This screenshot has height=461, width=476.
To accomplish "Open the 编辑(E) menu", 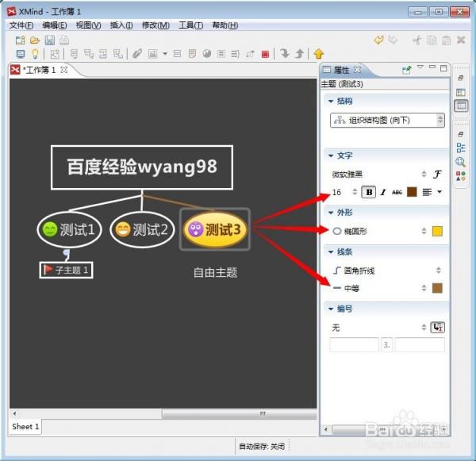I will (55, 25).
